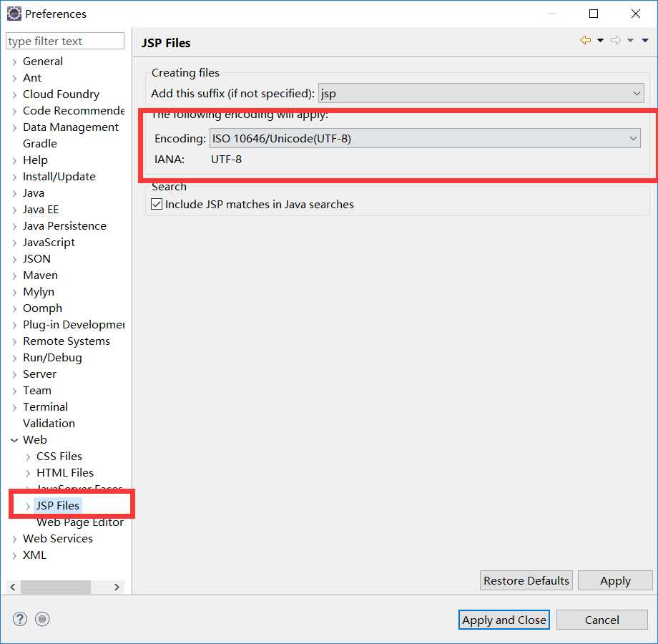Select Java EE in the tree
This screenshot has height=644, width=658.
click(x=41, y=209)
